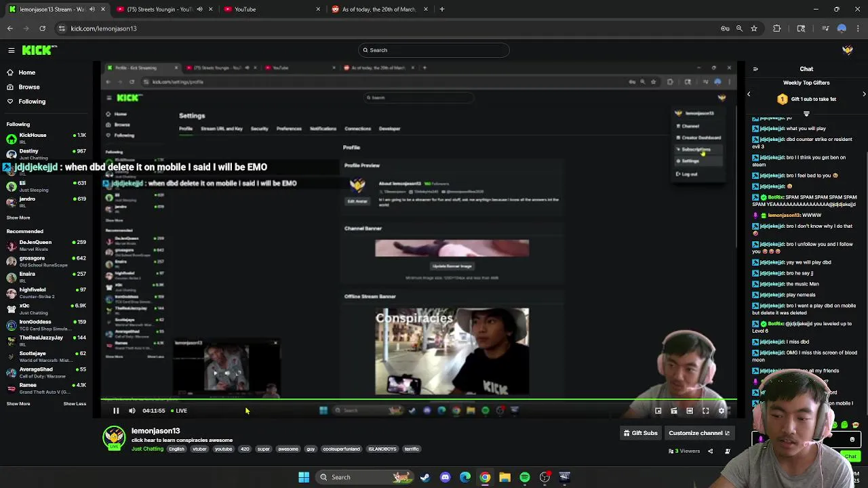The width and height of the screenshot is (868, 488).
Task: Switch to the YouTube browser tab
Action: [271, 9]
